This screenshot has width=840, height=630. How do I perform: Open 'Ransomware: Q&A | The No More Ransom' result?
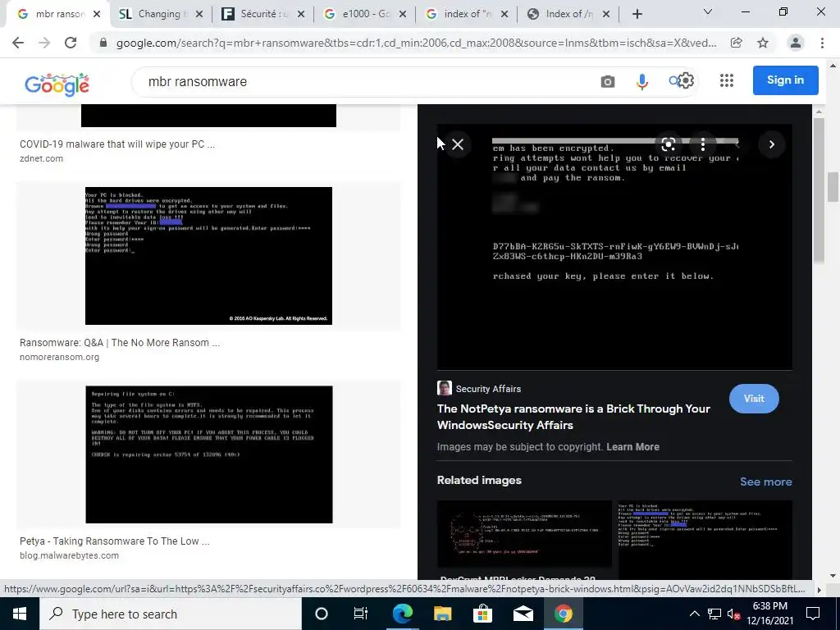pos(120,343)
